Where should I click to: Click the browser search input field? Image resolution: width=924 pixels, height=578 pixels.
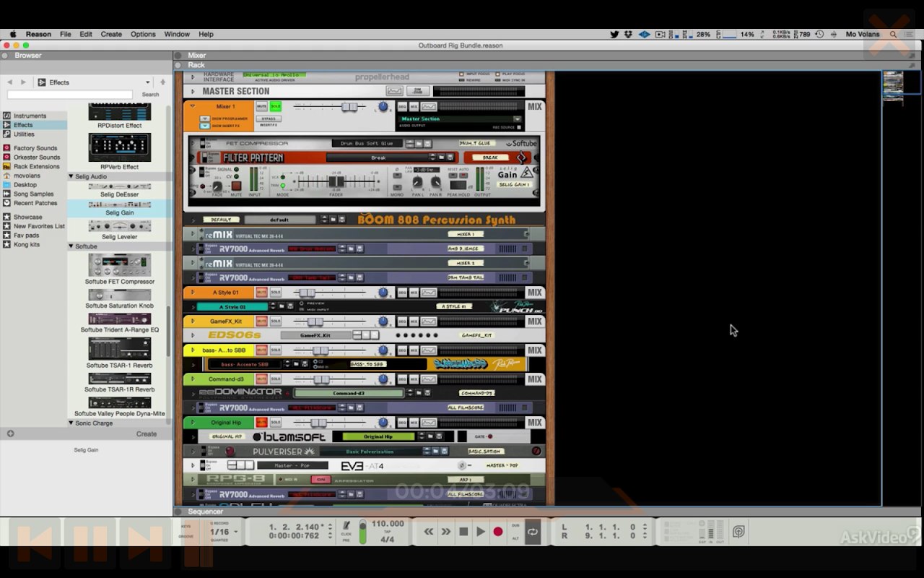pos(70,95)
